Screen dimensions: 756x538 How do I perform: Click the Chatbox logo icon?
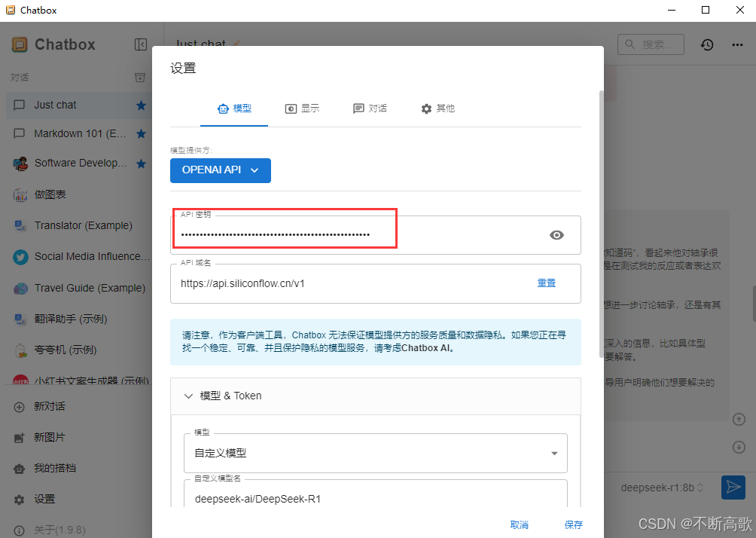[20, 45]
